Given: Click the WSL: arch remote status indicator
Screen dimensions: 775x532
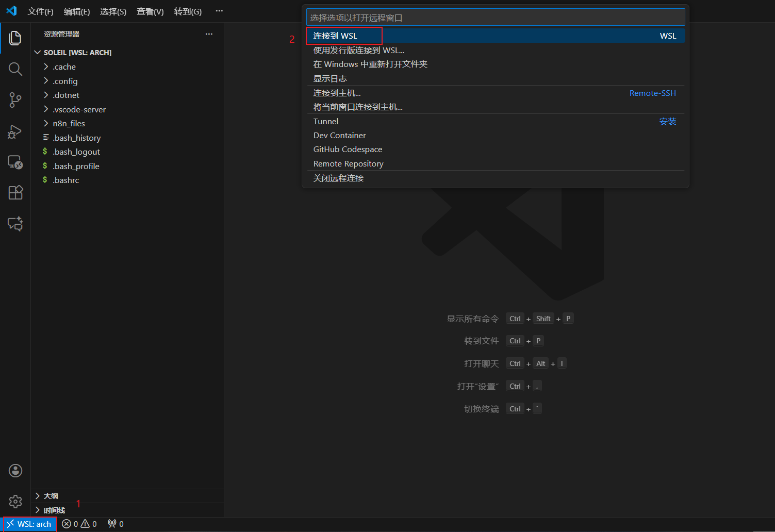Looking at the screenshot, I should point(29,524).
